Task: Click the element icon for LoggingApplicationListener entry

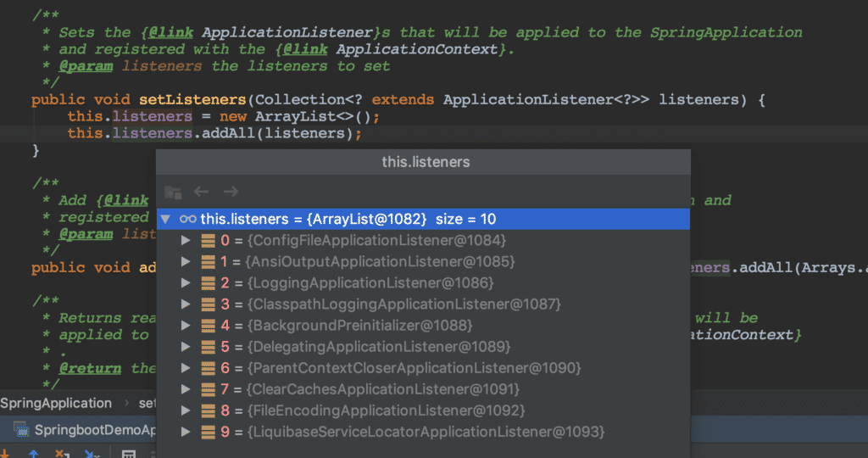Action: pos(208,282)
